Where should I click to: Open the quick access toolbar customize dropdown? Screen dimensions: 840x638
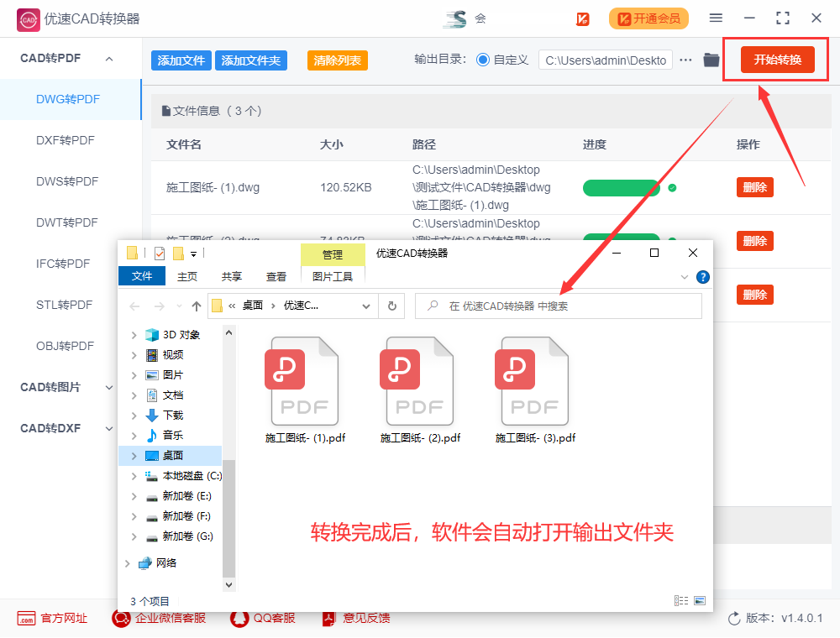click(193, 254)
